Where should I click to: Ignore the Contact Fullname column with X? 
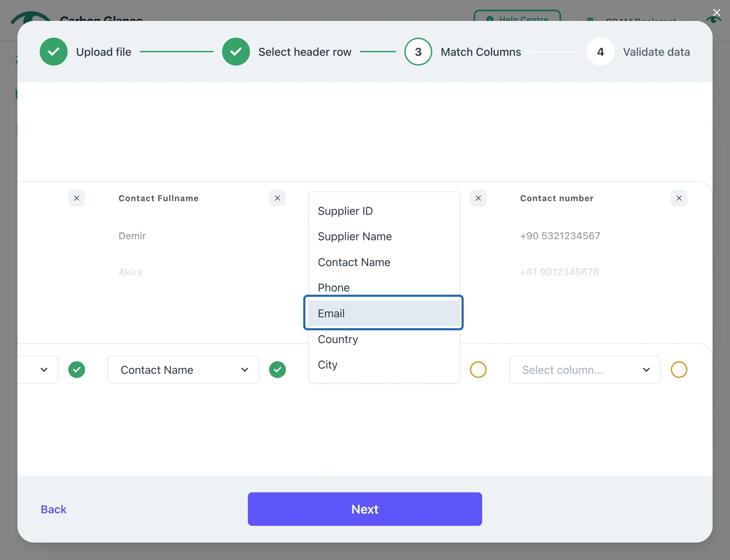(277, 198)
